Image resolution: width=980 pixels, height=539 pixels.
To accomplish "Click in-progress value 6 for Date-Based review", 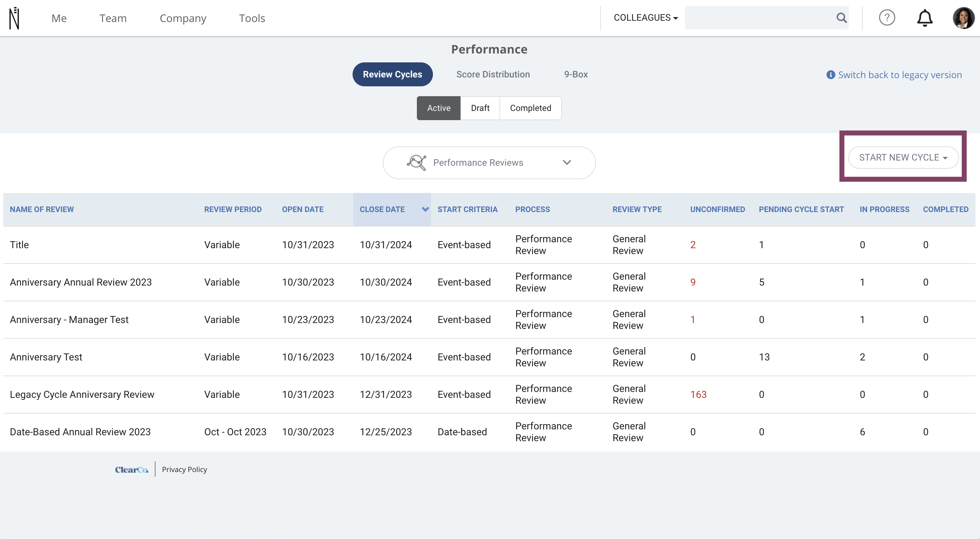I will coord(862,432).
